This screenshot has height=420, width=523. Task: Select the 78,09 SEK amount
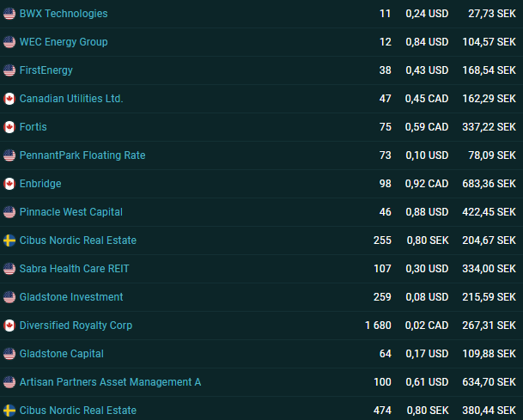[x=492, y=155]
